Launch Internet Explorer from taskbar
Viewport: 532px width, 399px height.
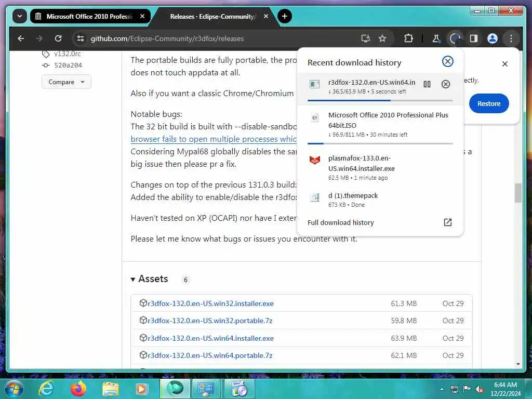click(46, 389)
